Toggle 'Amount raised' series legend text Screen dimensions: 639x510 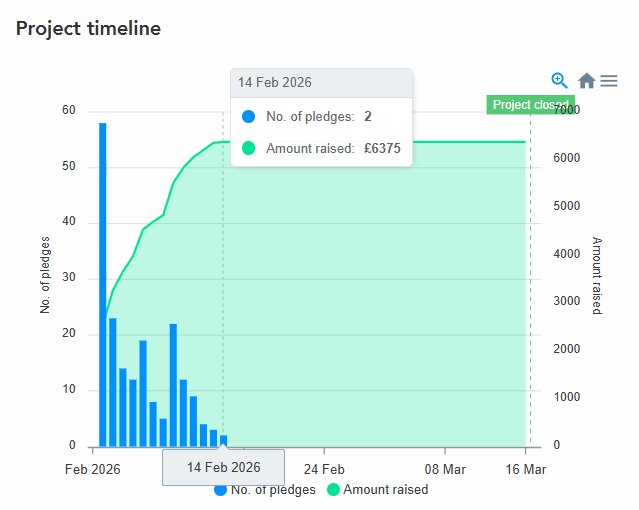click(x=385, y=490)
